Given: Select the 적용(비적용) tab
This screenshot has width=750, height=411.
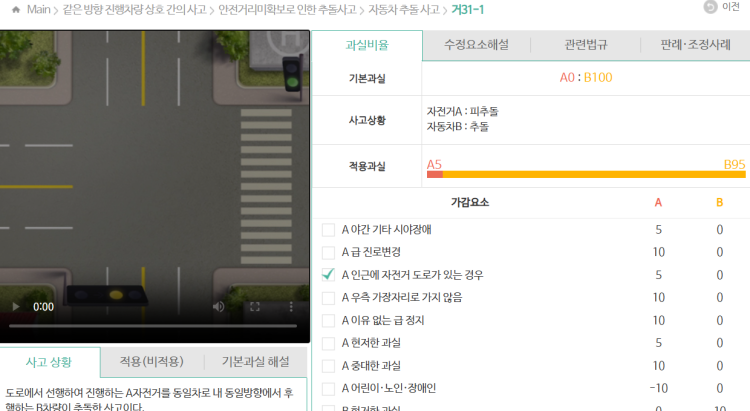Looking at the screenshot, I should coord(152,361).
